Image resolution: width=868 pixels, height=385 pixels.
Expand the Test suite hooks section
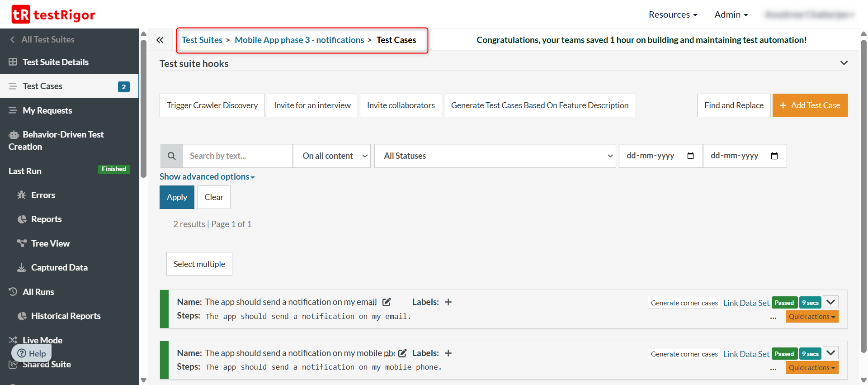(844, 63)
